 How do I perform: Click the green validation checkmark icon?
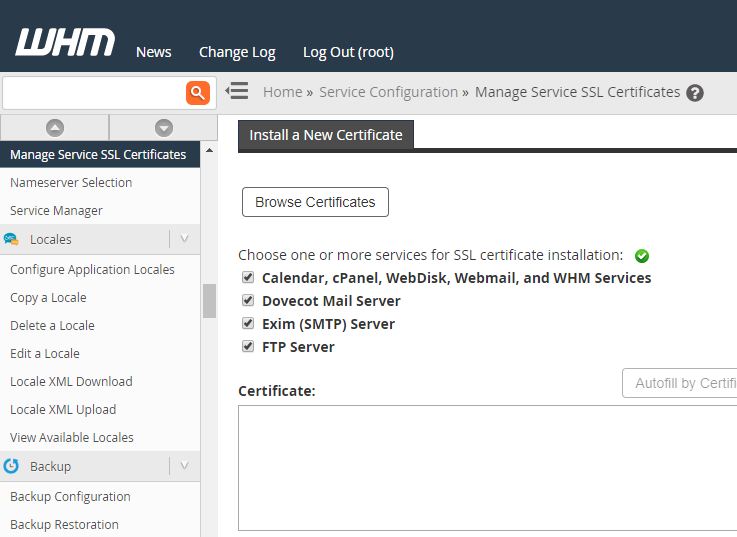pos(642,256)
